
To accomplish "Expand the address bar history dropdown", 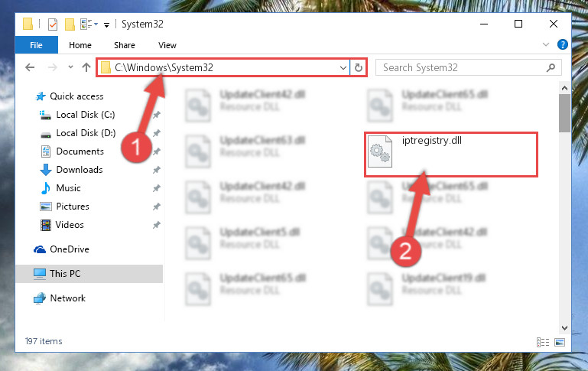I will pyautogui.click(x=343, y=68).
